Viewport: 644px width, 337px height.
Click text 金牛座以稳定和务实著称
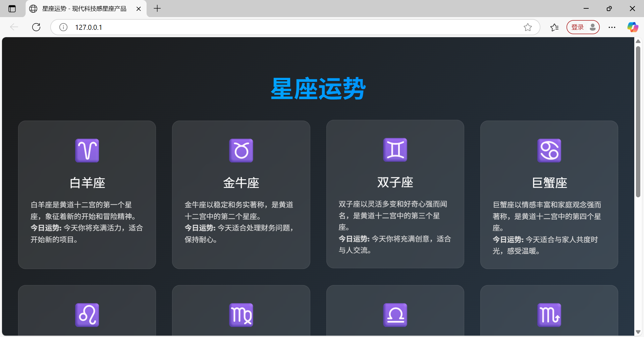pos(224,205)
